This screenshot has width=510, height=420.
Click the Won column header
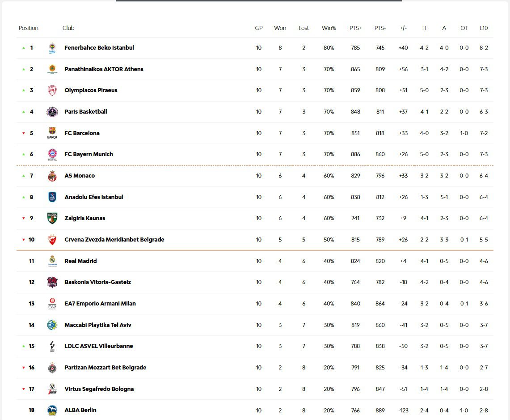(280, 28)
